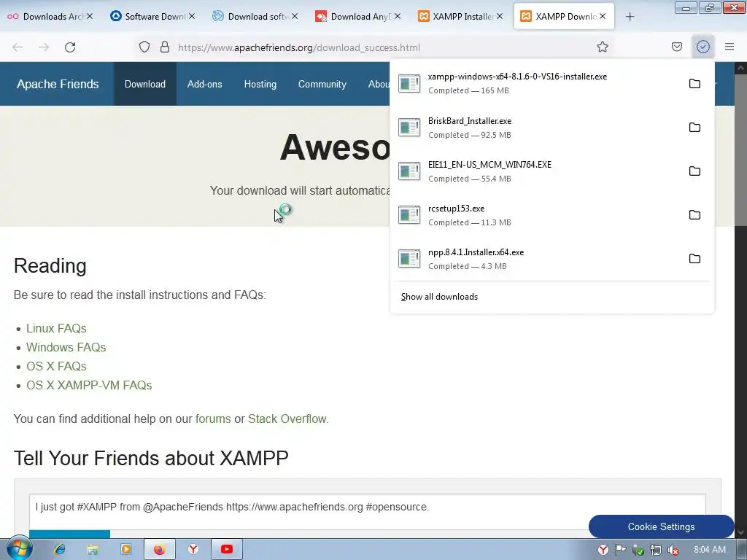Open the Download nav menu item
This screenshot has height=560, width=747.
pyautogui.click(x=145, y=84)
